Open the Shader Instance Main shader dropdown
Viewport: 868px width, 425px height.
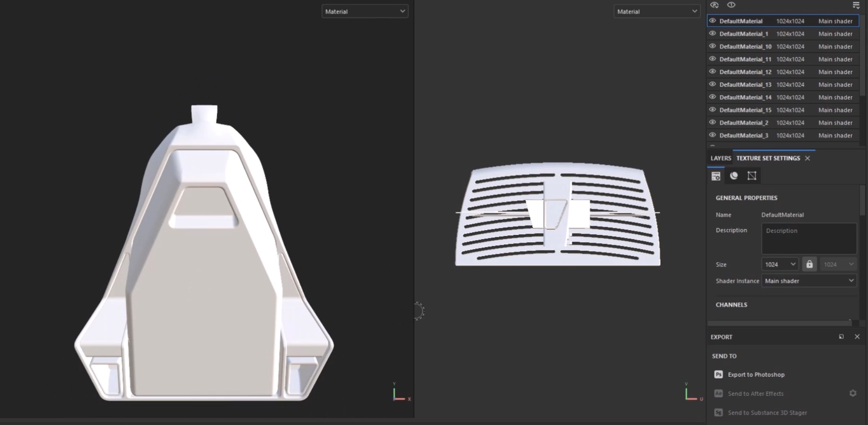pyautogui.click(x=809, y=281)
